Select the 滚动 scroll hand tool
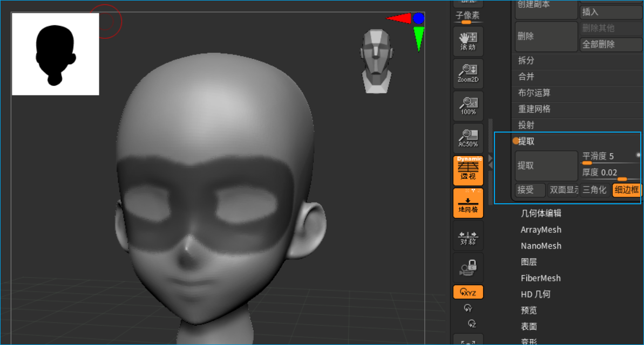The width and height of the screenshot is (644, 345). click(x=468, y=42)
